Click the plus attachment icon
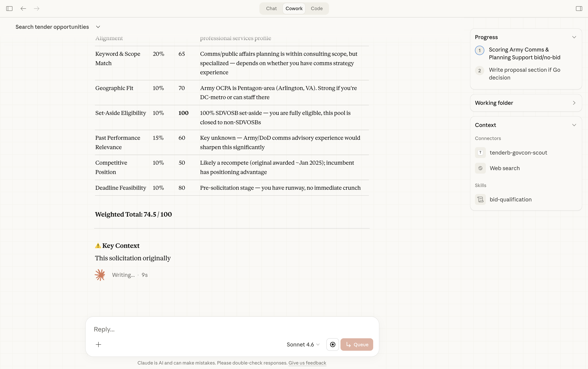 click(x=98, y=344)
